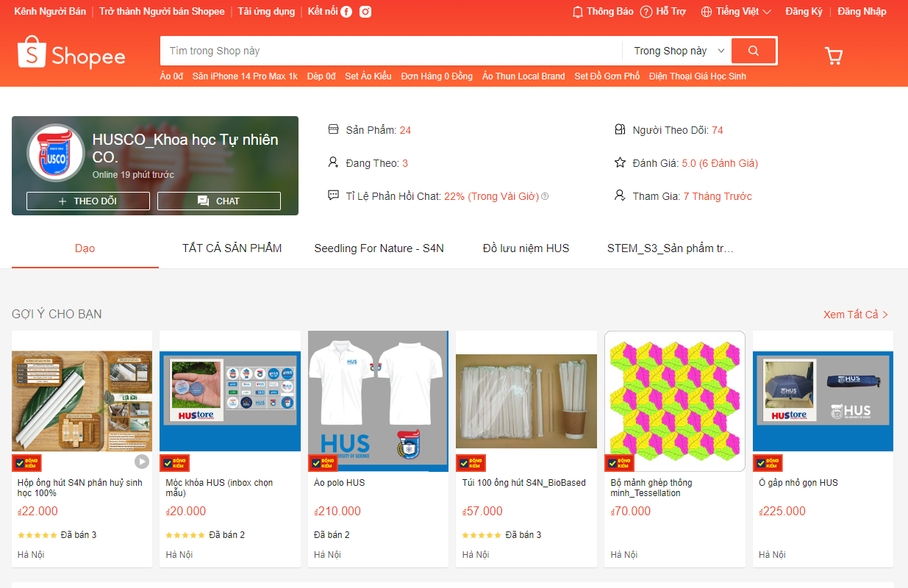The height and width of the screenshot is (588, 908).
Task: Click the Đồng Kiểm badge on Tessellation puzzle
Action: [620, 463]
